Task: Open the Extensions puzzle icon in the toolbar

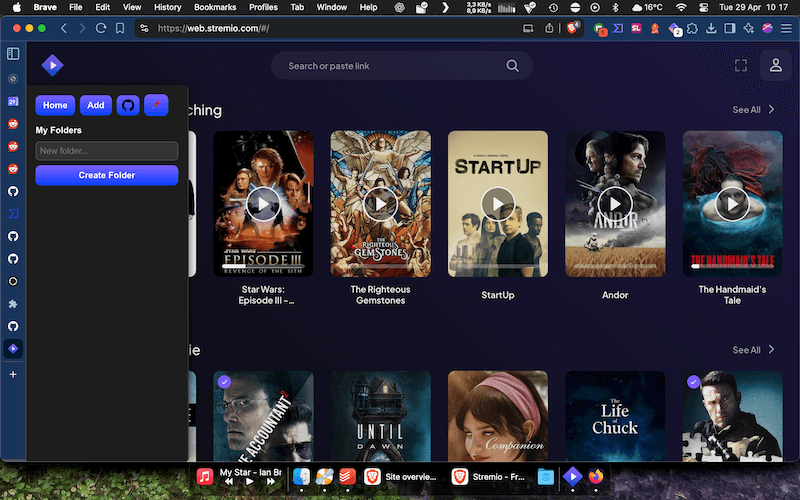Action: tap(692, 28)
